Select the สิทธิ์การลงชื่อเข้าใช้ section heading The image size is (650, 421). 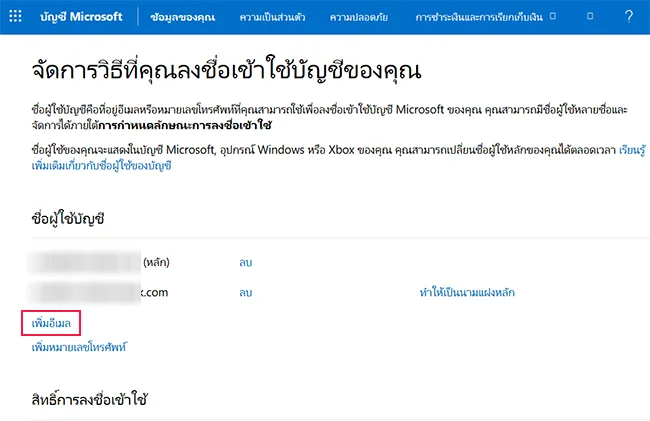tap(89, 399)
